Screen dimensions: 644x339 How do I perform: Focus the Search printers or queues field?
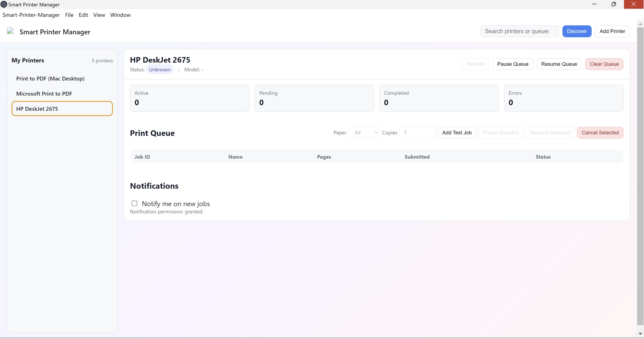(519, 31)
